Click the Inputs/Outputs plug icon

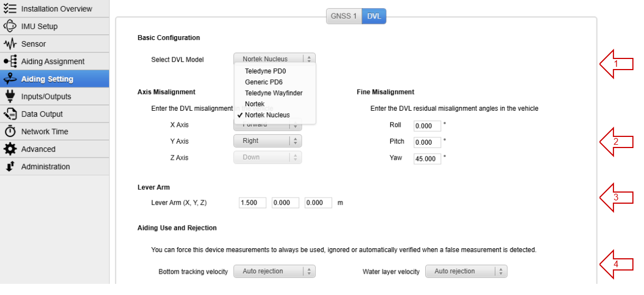10,96
